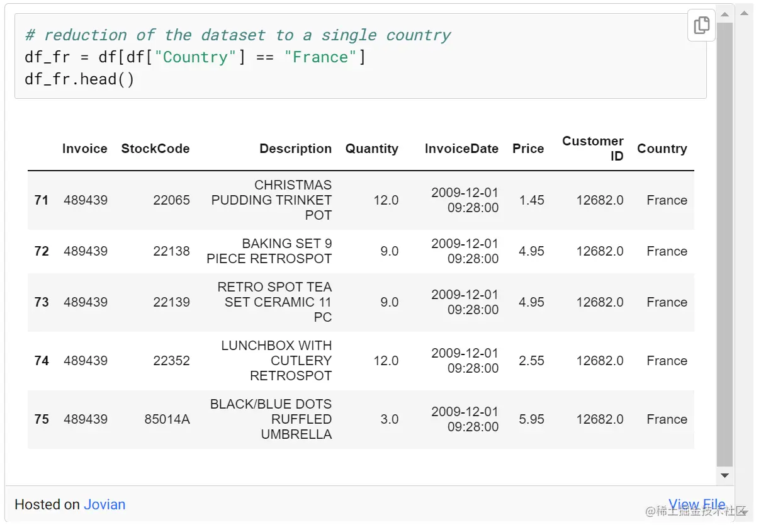Click BAKING SET 9 PIECE RETROSPOT description
761x532 pixels.
269,251
